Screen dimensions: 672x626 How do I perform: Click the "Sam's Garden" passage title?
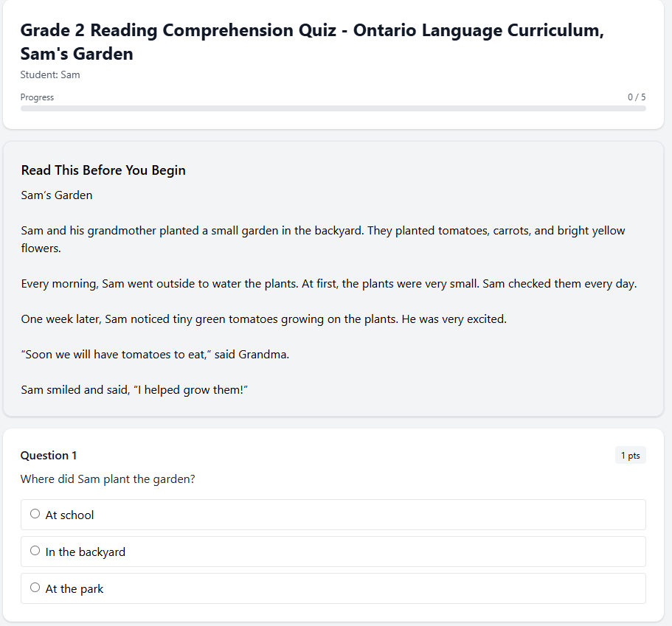(56, 195)
